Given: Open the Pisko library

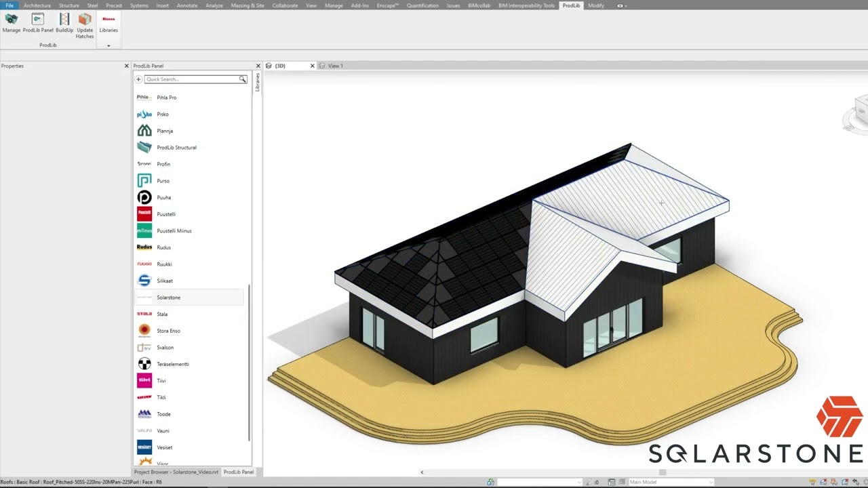Looking at the screenshot, I should pyautogui.click(x=189, y=114).
